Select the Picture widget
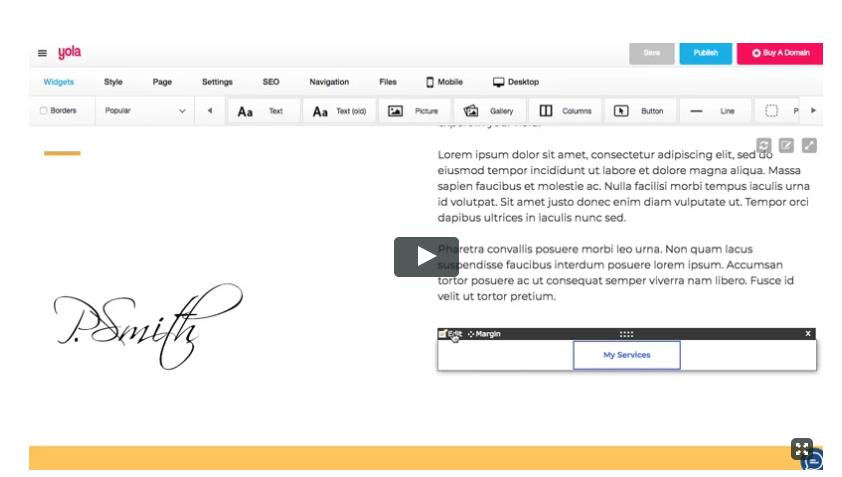Image resolution: width=842 pixels, height=477 pixels. (x=413, y=111)
